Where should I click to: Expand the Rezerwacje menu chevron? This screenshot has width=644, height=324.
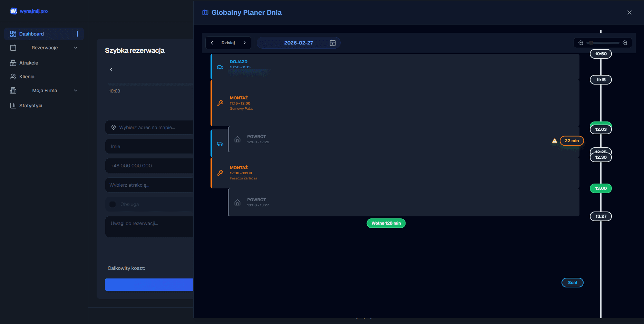tap(76, 48)
